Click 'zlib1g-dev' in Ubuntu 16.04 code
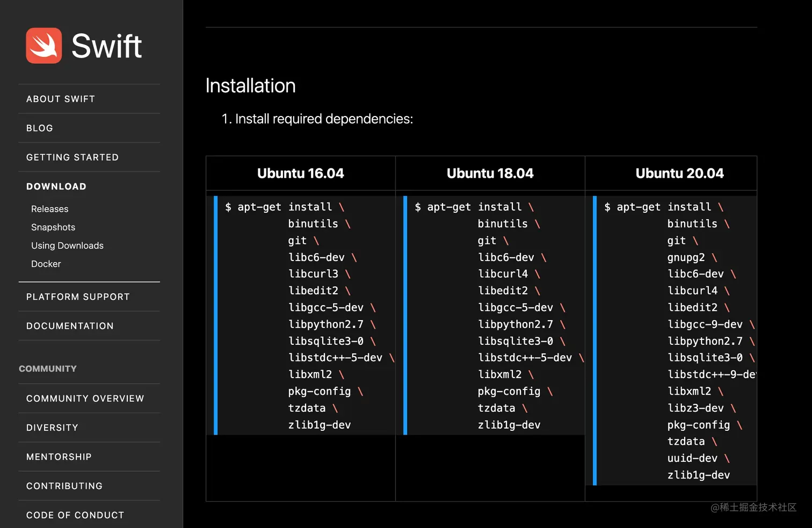 320,425
